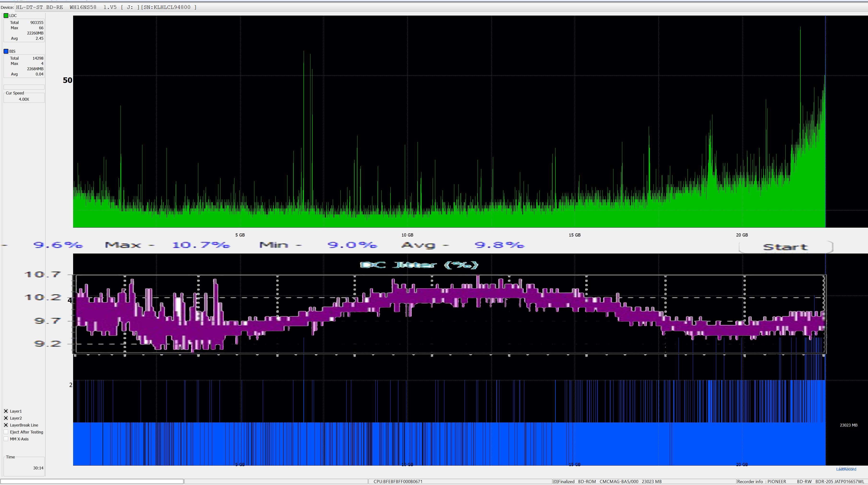Toggle the Layer2 checkbox
Viewport: 868px width, 485px height.
(6, 418)
